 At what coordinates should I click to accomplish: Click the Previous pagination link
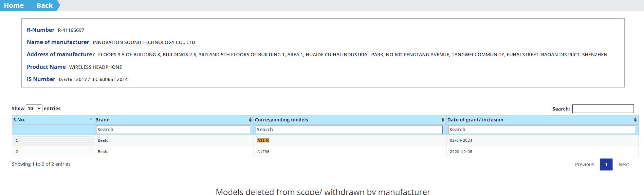(584, 164)
